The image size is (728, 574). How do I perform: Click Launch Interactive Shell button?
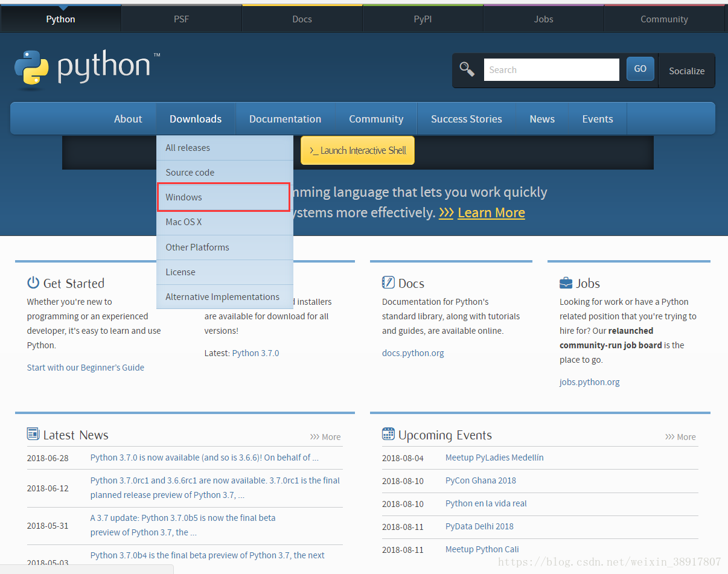357,150
